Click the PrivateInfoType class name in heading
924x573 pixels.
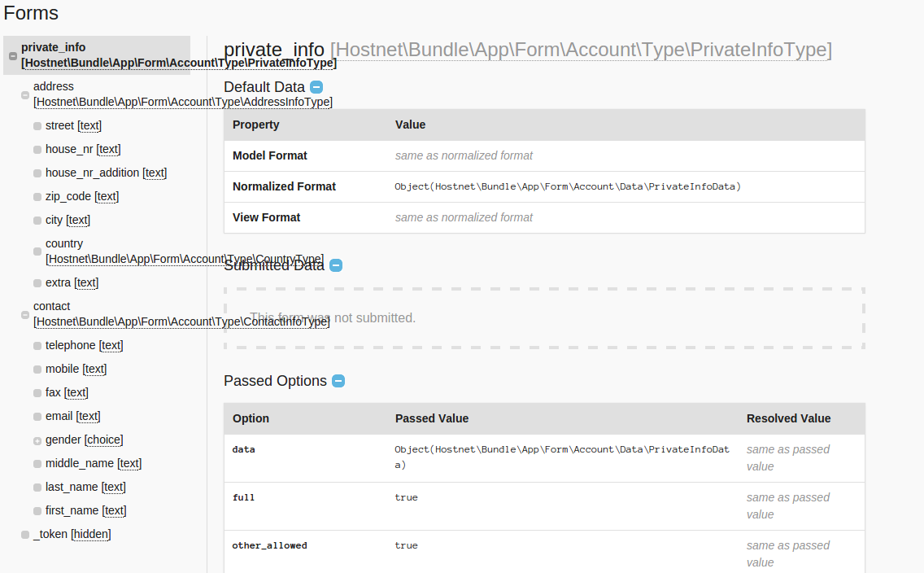click(581, 50)
